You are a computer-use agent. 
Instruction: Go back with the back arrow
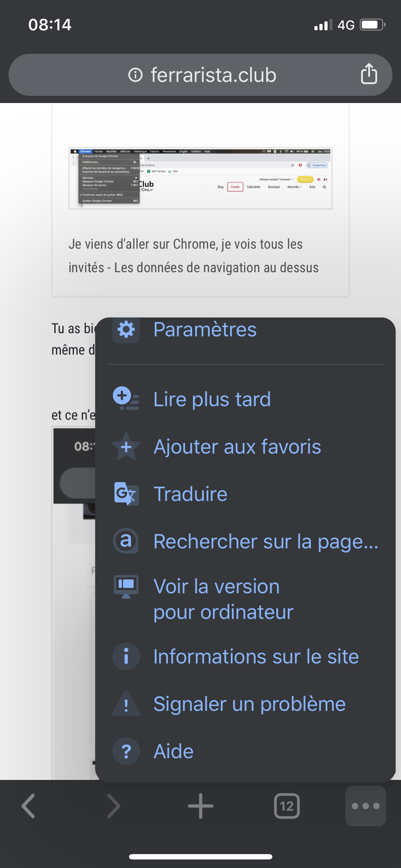29,806
